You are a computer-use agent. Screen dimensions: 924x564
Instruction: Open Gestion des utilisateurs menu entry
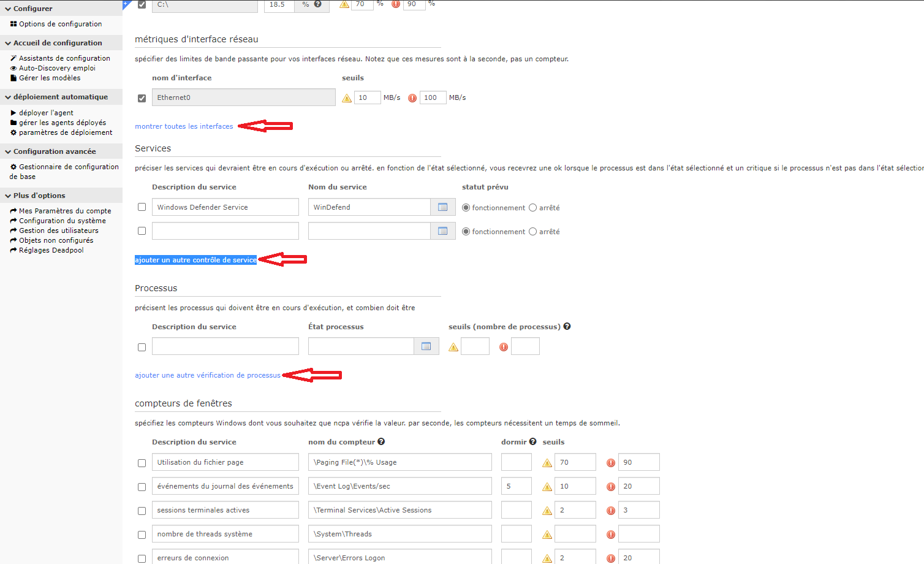coord(58,231)
